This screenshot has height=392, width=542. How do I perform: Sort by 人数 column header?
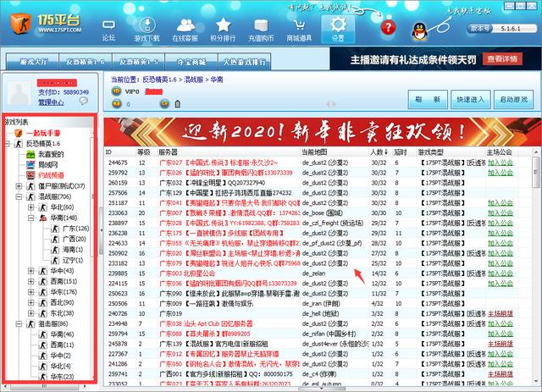(379, 152)
